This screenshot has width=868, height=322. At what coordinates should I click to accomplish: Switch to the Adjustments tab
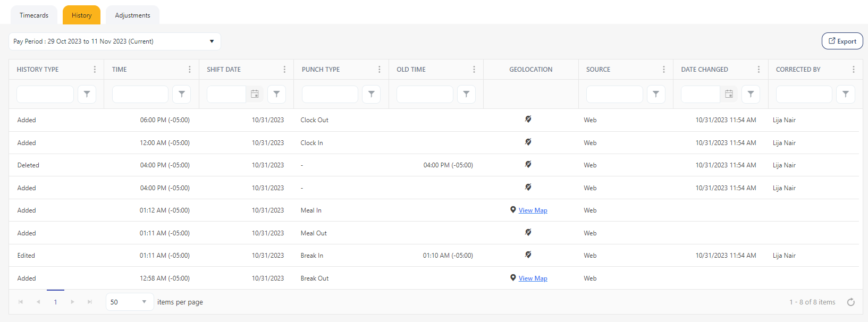tap(132, 15)
